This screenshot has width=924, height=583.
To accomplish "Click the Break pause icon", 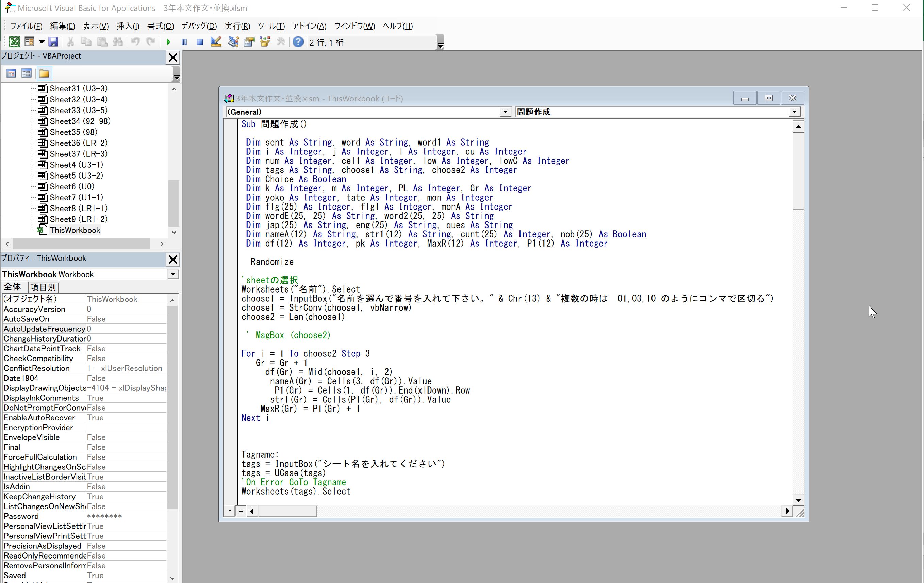I will click(184, 42).
